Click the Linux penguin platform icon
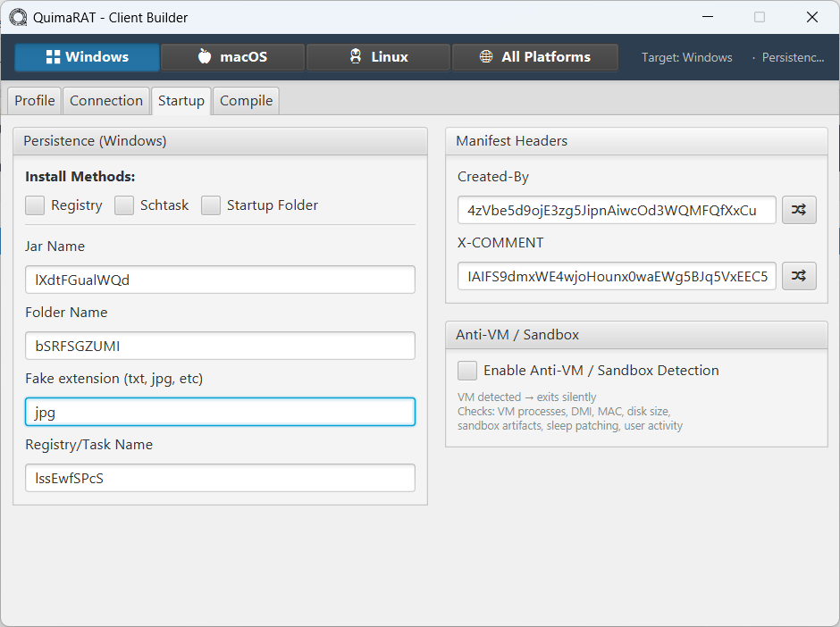 point(354,56)
